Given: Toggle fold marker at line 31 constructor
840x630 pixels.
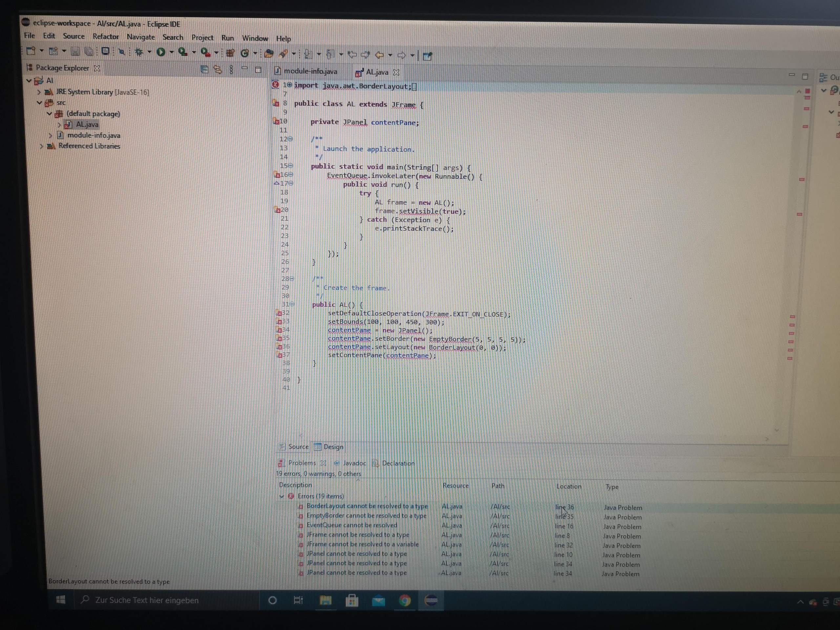Looking at the screenshot, I should pos(292,304).
